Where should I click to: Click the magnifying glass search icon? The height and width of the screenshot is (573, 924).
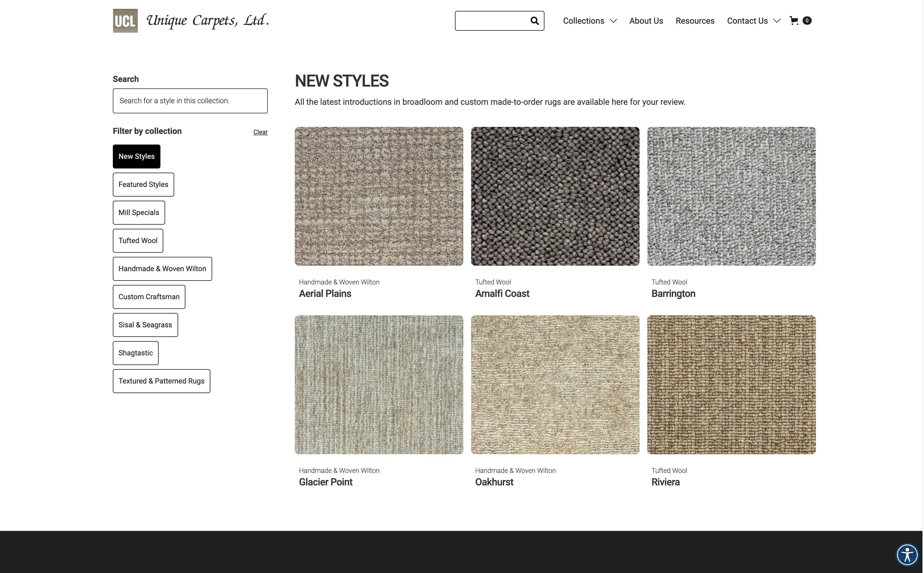534,21
